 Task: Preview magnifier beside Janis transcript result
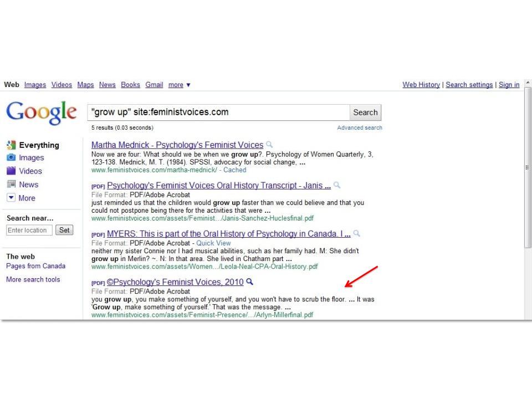coord(336,185)
